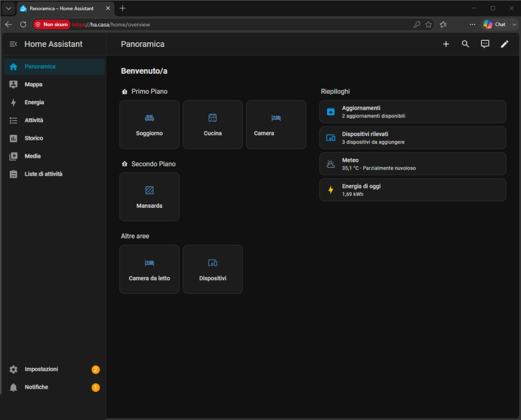Click the plus icon in dashboard header
521x420 pixels.
coord(446,44)
